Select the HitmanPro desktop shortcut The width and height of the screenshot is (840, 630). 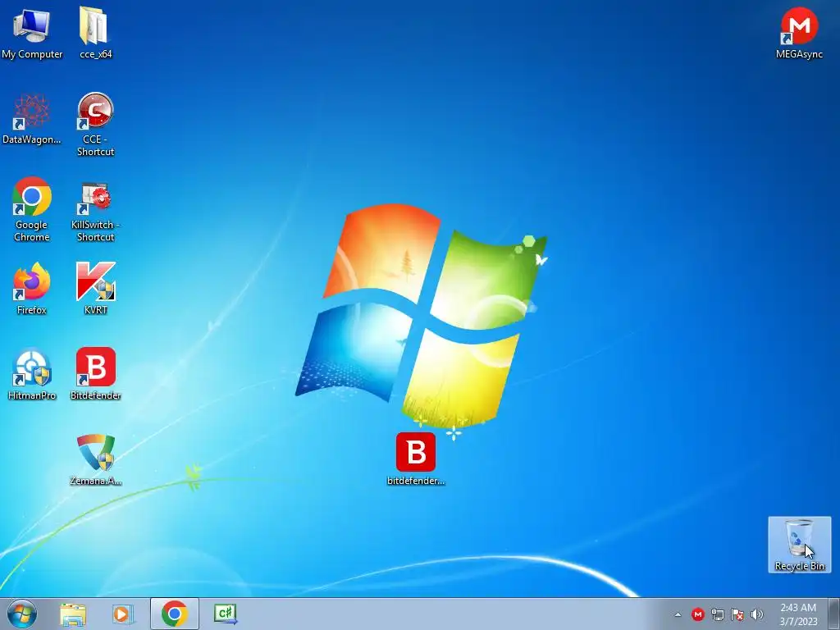tap(32, 374)
